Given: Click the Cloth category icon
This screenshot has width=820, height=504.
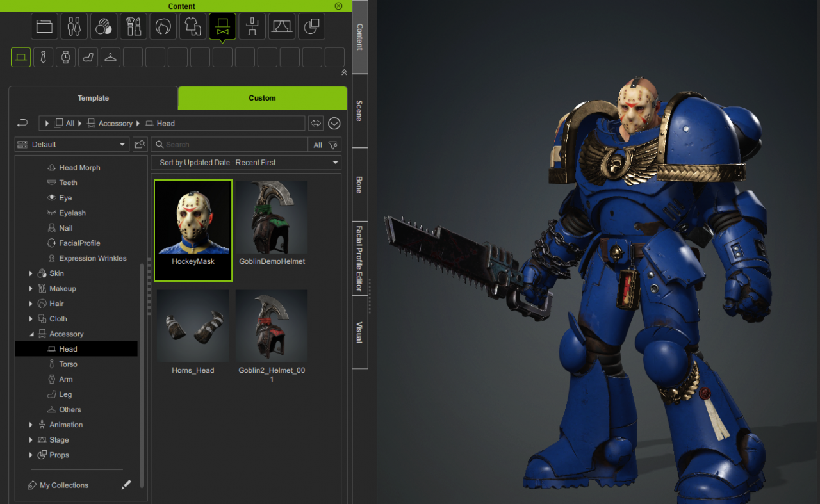Looking at the screenshot, I should click(193, 27).
